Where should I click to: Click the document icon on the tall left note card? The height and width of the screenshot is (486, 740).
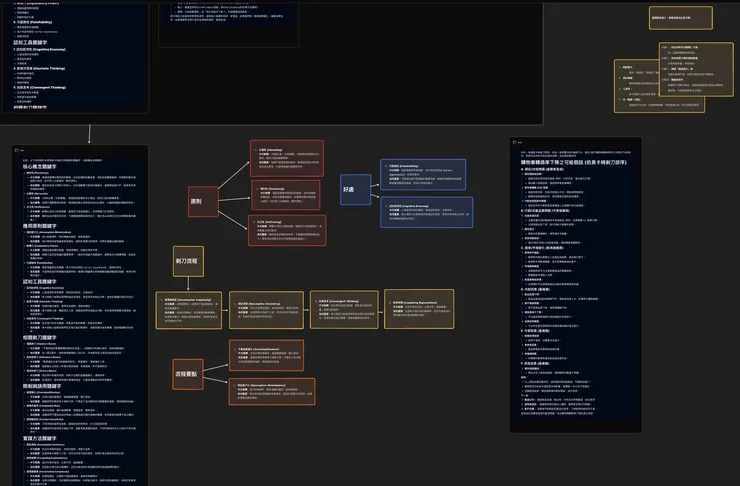(17, 151)
